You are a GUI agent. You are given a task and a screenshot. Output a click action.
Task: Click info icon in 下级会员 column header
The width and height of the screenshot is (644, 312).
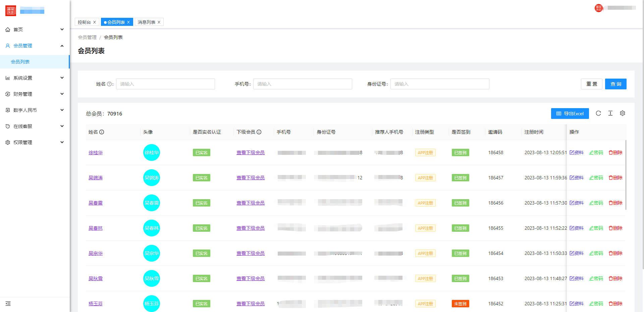[259, 132]
